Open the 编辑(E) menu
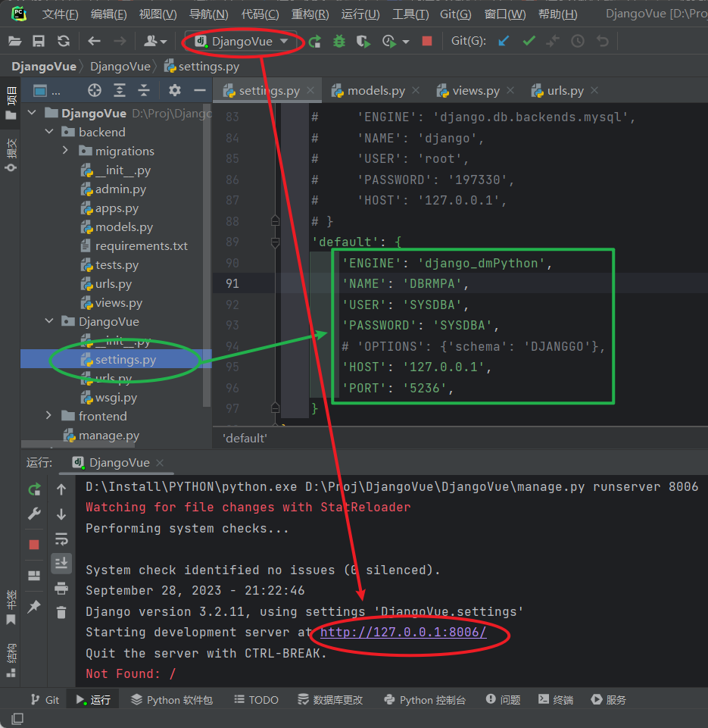This screenshot has height=728, width=708. tap(108, 14)
